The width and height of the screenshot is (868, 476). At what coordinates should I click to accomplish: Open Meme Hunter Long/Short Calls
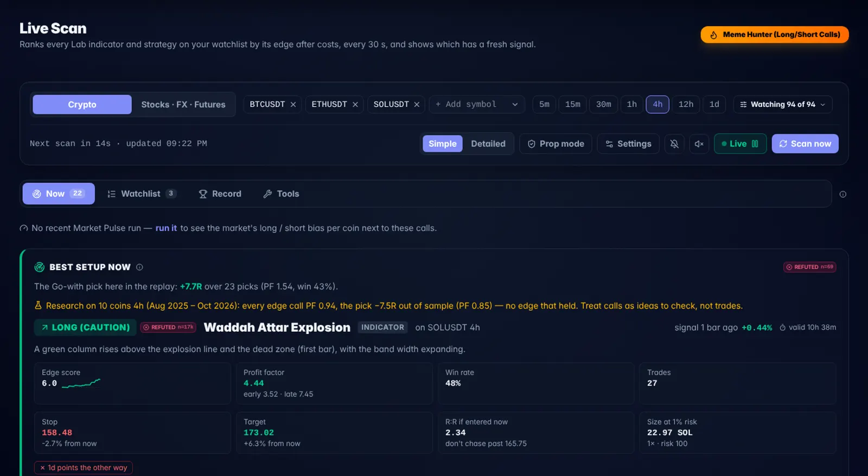coord(775,35)
